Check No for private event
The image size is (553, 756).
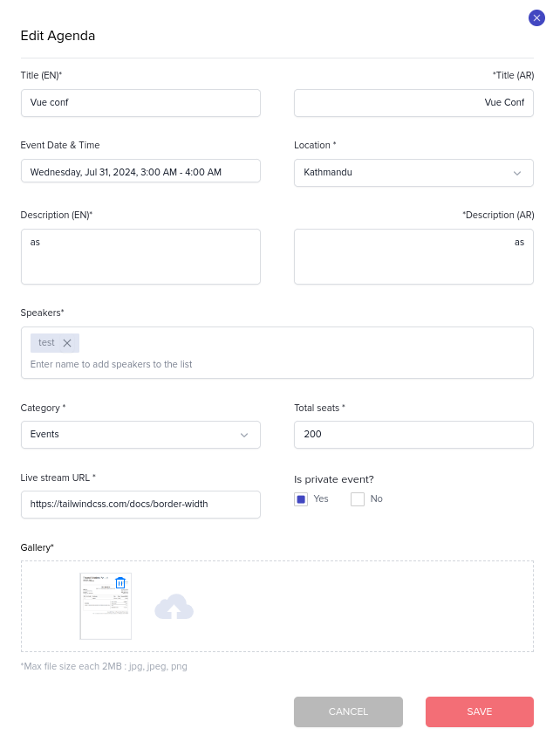358,499
